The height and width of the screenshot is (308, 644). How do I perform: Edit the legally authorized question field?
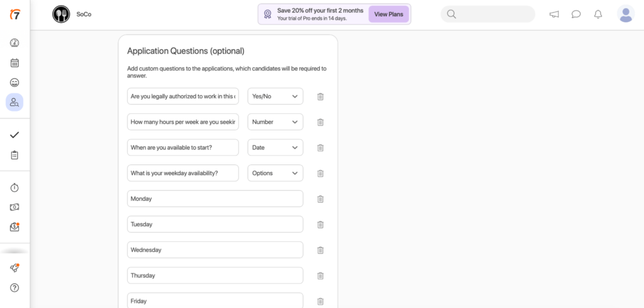point(183,96)
